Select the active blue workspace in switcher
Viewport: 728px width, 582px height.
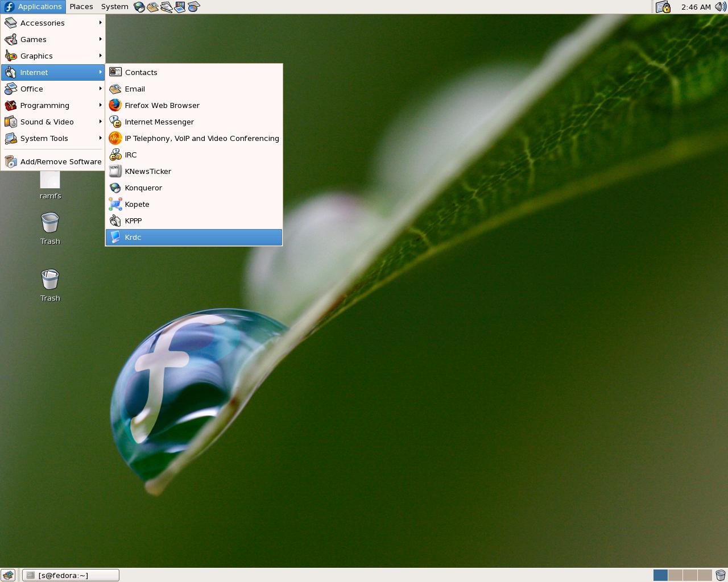pos(660,575)
